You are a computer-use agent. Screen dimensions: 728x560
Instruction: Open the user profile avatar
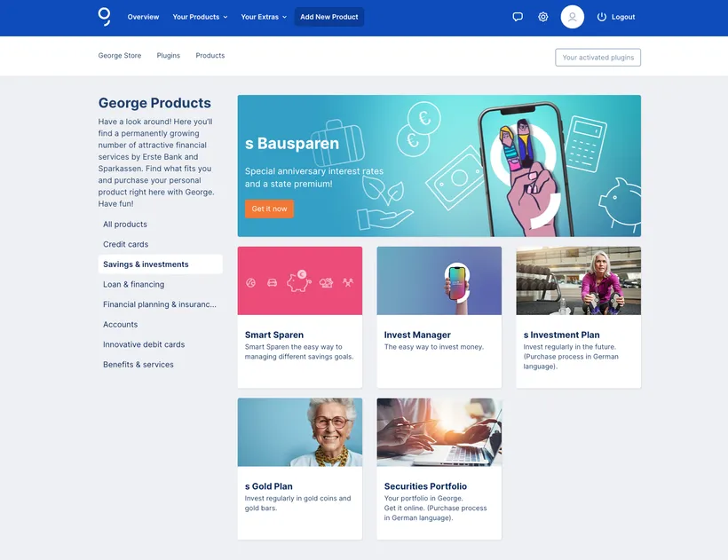(572, 17)
